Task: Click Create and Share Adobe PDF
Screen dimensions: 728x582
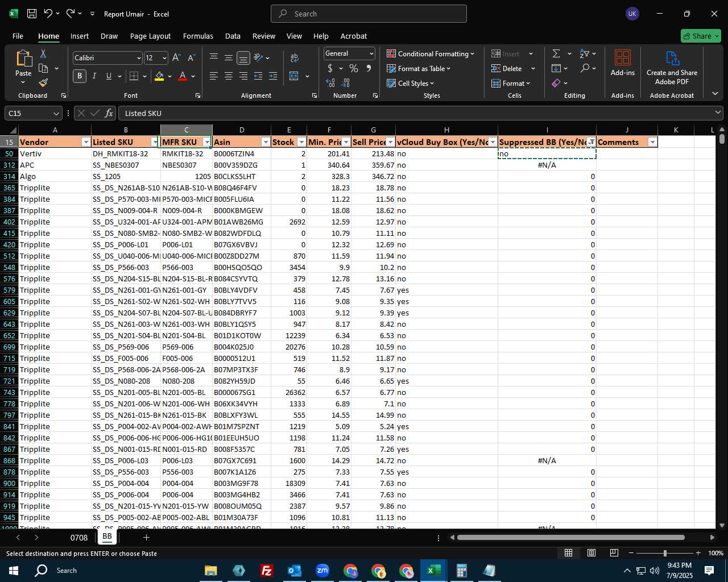Action: tap(672, 68)
